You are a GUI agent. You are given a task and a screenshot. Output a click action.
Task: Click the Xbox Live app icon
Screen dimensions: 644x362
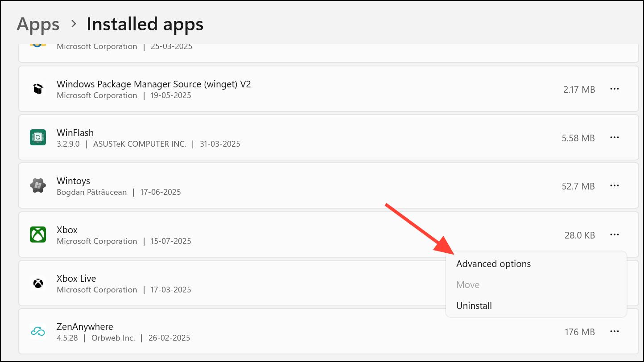(x=38, y=283)
